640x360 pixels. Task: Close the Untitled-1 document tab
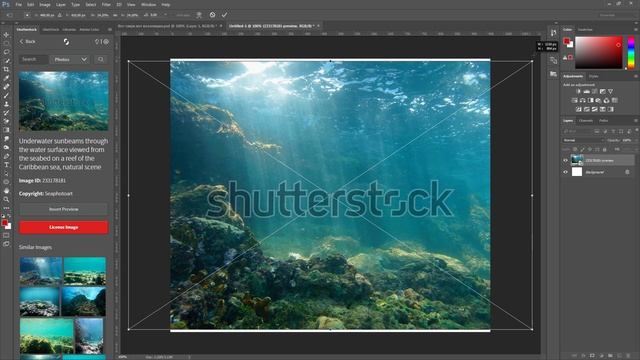[x=318, y=26]
